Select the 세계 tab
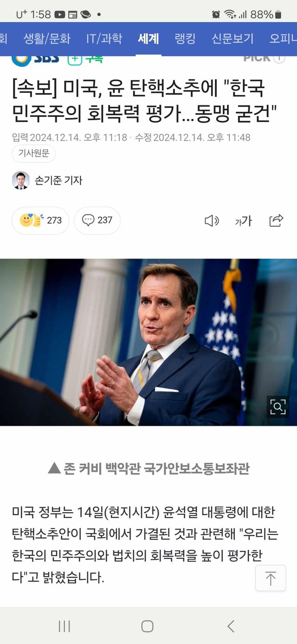Viewport: 297px width, 644px height. coord(148,39)
